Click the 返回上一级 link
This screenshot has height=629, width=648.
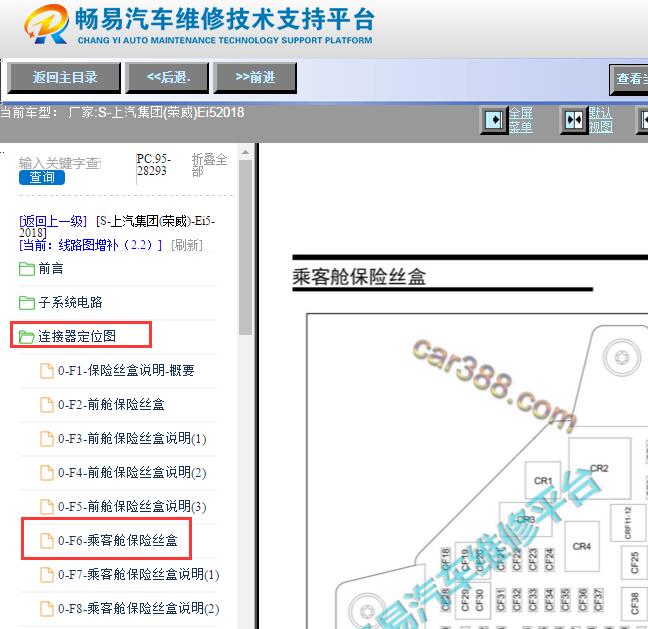click(53, 221)
